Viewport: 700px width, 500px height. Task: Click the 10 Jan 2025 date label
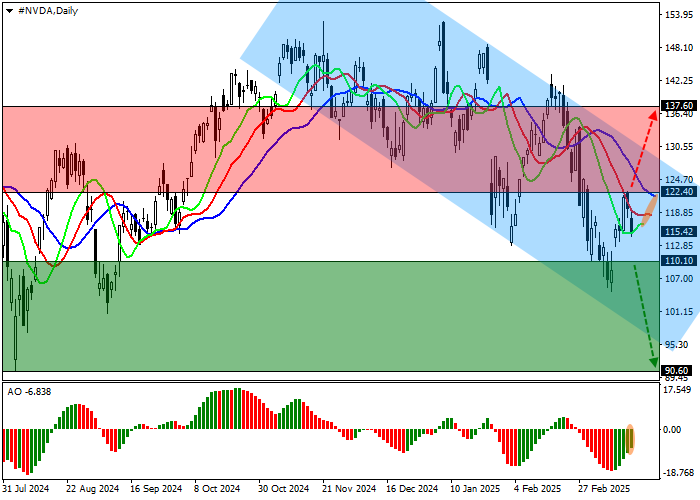click(x=475, y=490)
